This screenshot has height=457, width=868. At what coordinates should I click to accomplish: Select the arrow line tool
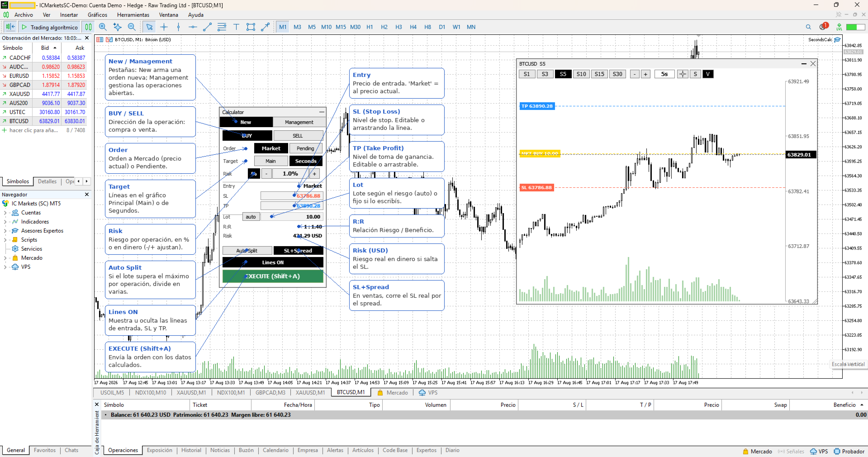[x=265, y=27]
